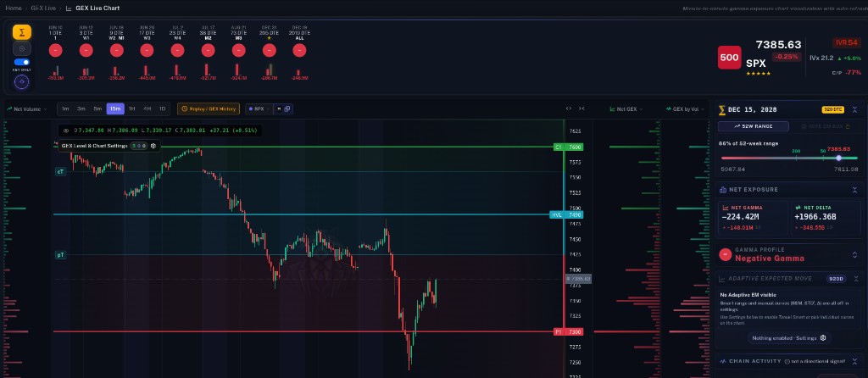Toggle the OHLC eye visibility icon
This screenshot has width=868, height=378.
point(66,131)
